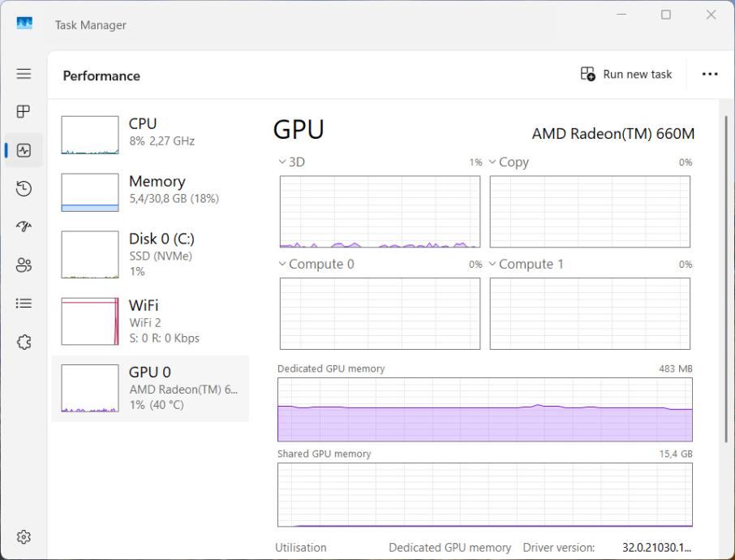The image size is (735, 560).
Task: Go to the Processes page icon
Action: coord(24,111)
